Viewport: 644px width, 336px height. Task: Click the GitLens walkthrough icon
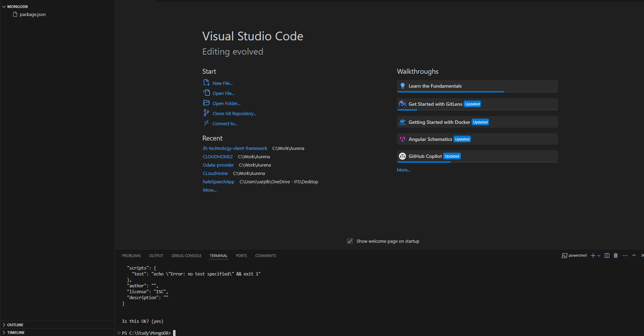point(402,104)
